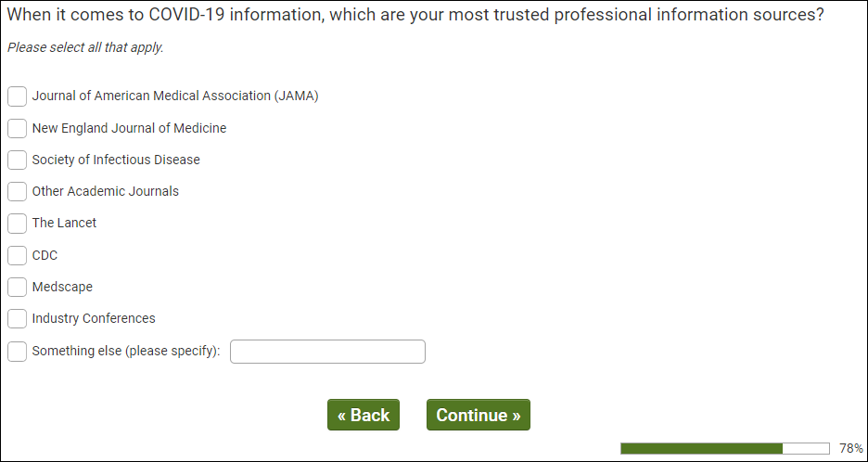This screenshot has height=462, width=868.
Task: Tick Society of Infectious Disease checkbox
Action: 17,160
